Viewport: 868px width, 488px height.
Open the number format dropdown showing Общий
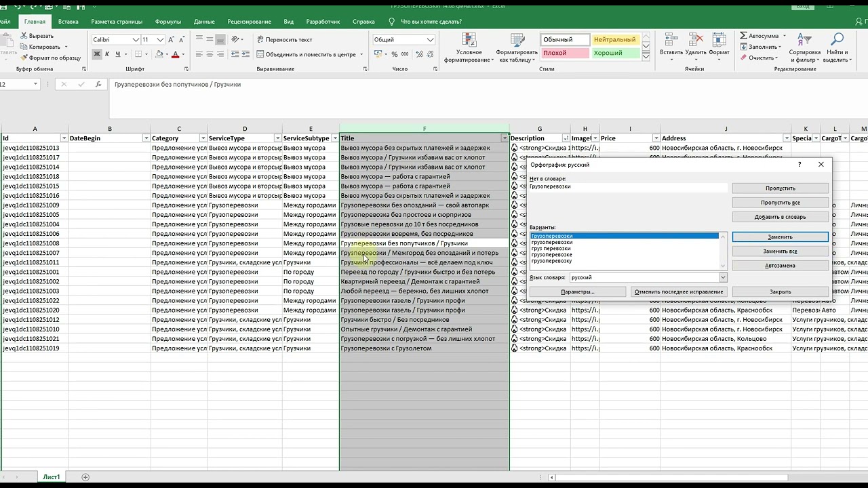[430, 40]
